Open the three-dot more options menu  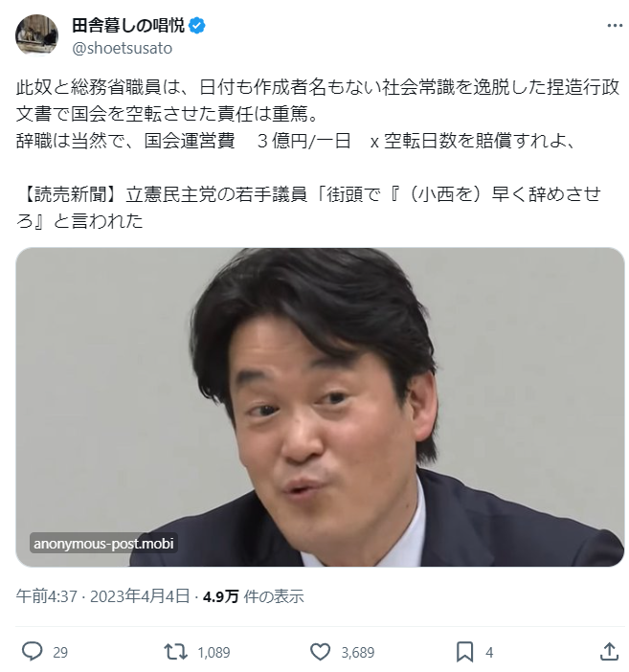(x=615, y=26)
